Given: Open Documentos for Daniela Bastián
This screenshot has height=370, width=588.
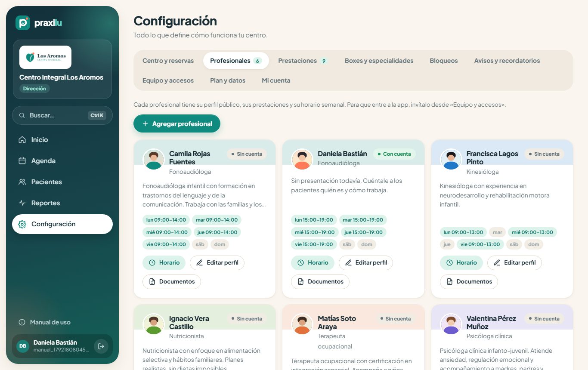Looking at the screenshot, I should (x=320, y=281).
